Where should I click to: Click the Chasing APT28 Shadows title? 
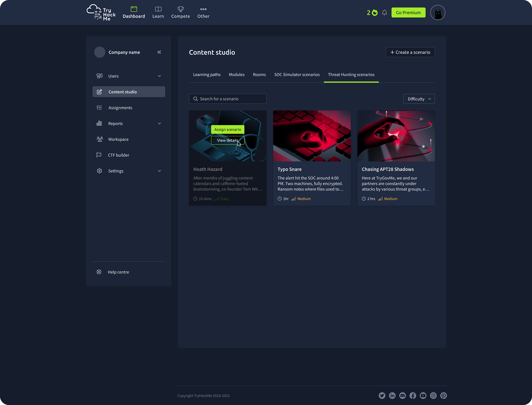click(x=388, y=169)
